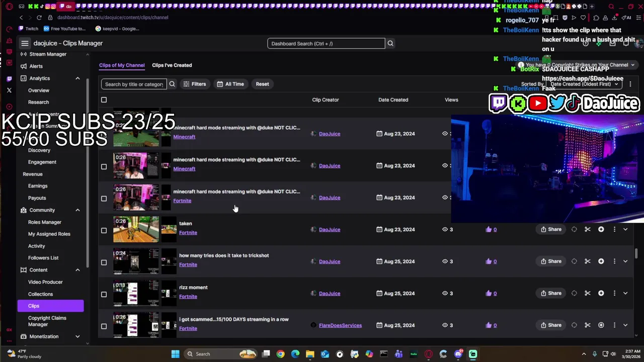This screenshot has width=644, height=362.
Task: Go back in the browser
Action: (x=21, y=17)
